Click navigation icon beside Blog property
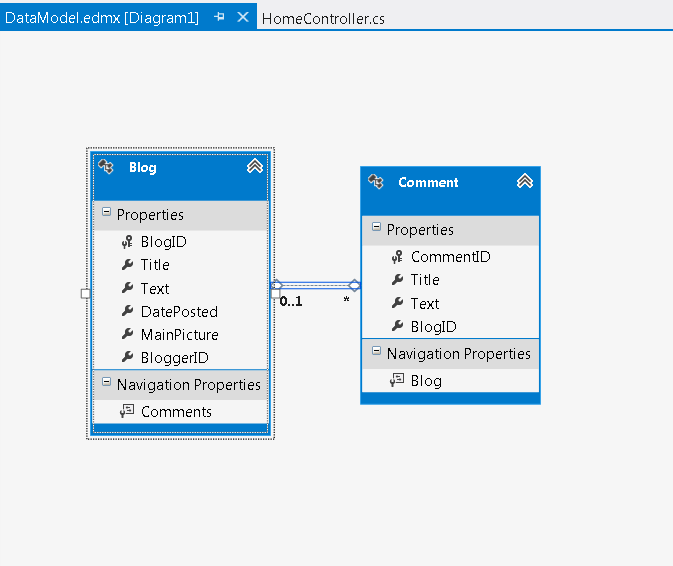The height and width of the screenshot is (566, 673). point(397,380)
